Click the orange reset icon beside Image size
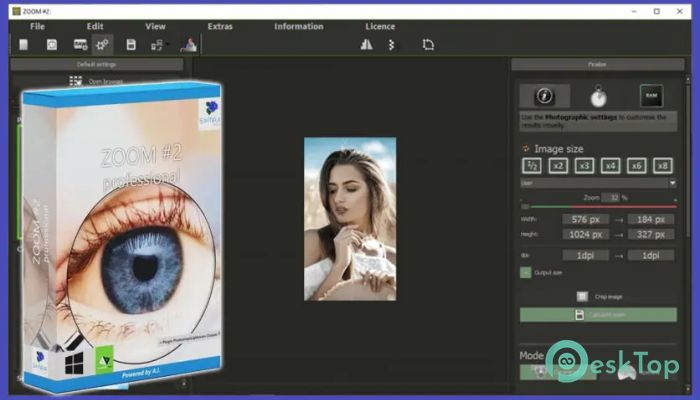This screenshot has width=700, height=400. (x=525, y=149)
